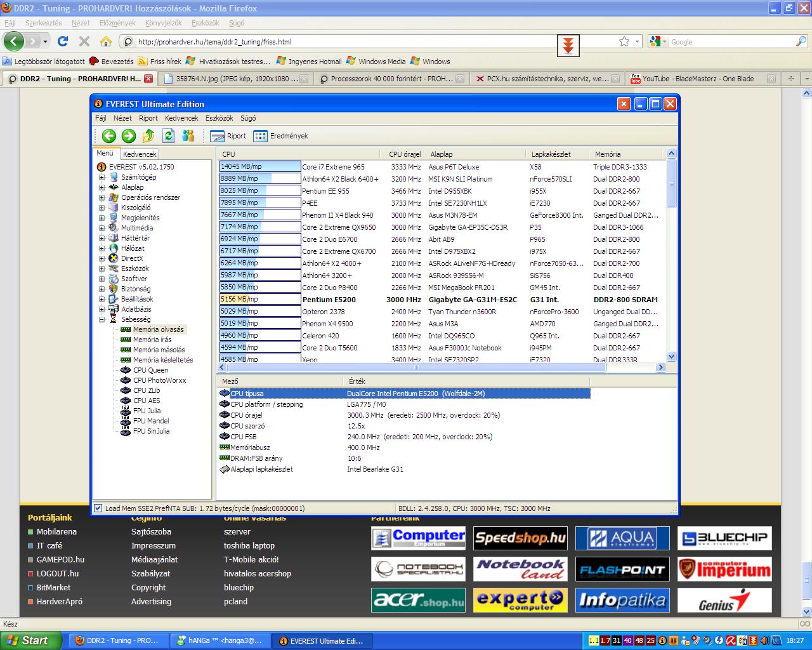The width and height of the screenshot is (812, 650).
Task: Expand Hálózat tree node
Action: coord(101,248)
